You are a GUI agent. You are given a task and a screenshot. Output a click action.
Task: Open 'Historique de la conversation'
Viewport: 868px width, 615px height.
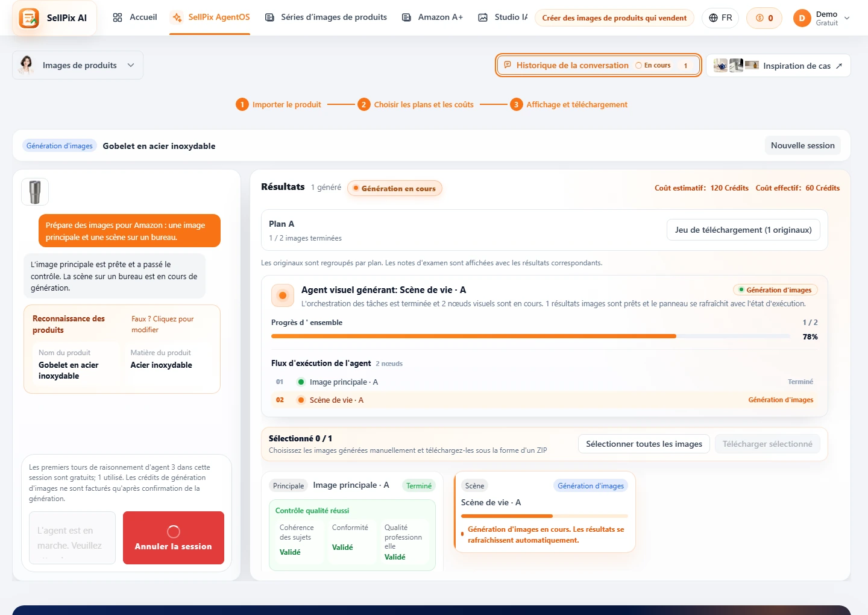point(599,65)
